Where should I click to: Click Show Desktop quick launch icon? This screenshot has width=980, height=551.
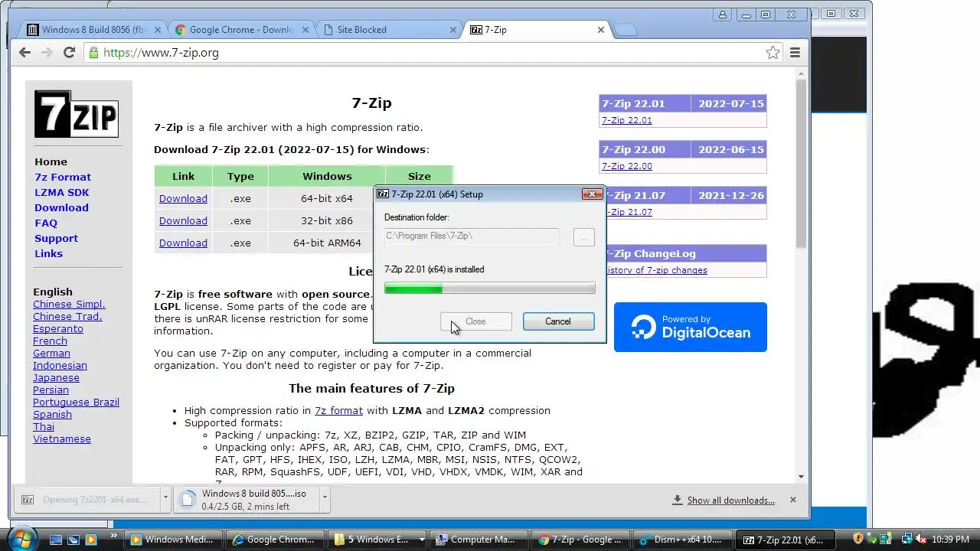coord(55,540)
